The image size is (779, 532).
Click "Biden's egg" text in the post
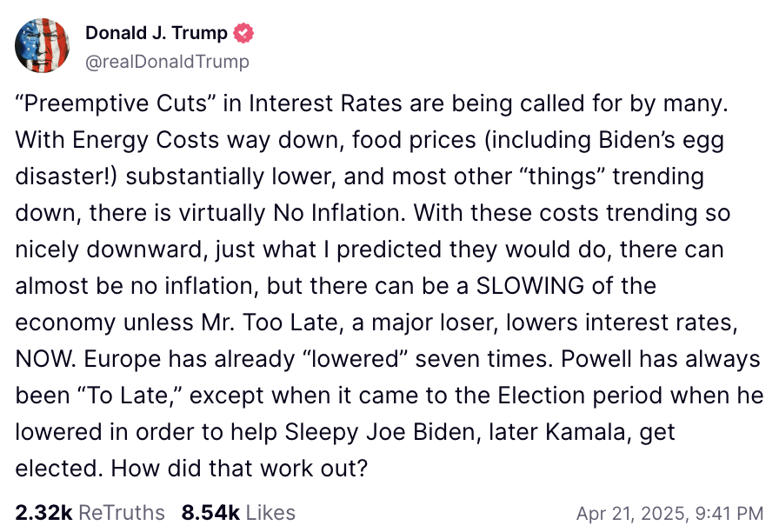click(x=662, y=140)
